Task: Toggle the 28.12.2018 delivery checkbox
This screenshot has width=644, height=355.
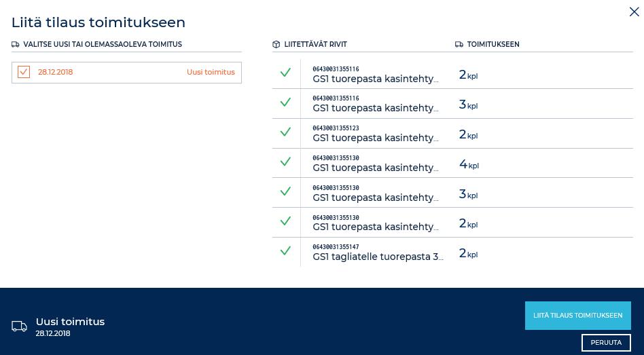Action: (x=24, y=72)
